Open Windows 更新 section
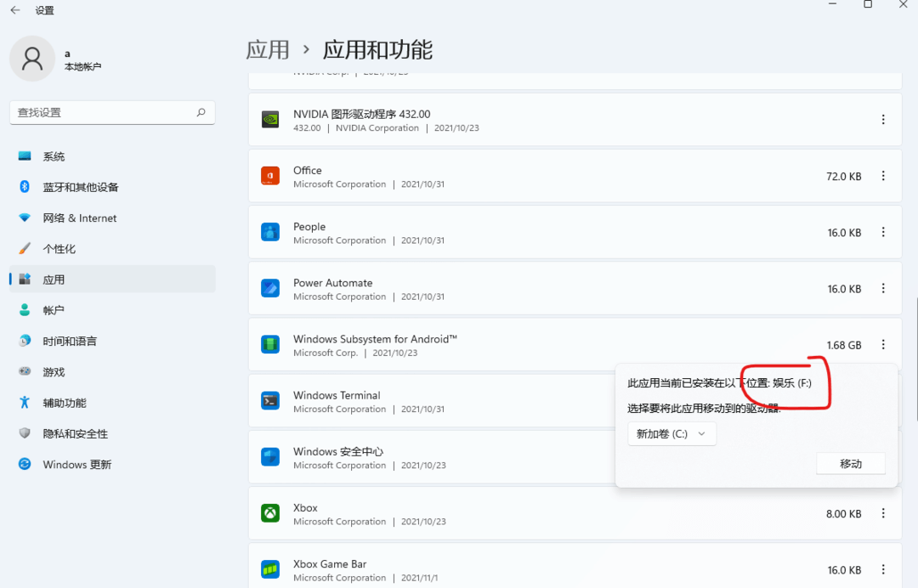The height and width of the screenshot is (588, 918). [112, 465]
